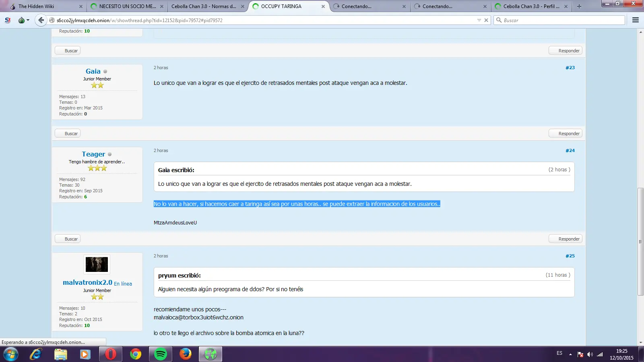Open Windows Media Player from taskbar
The width and height of the screenshot is (644, 362).
pyautogui.click(x=85, y=354)
